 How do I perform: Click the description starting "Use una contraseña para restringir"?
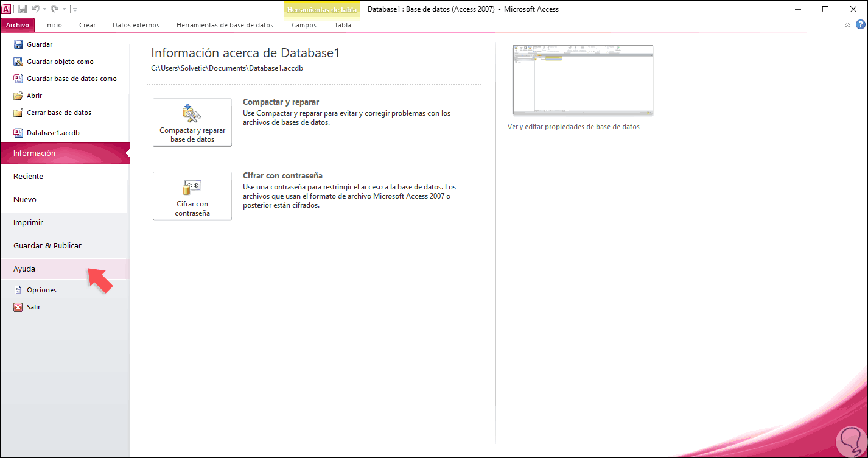pos(349,196)
